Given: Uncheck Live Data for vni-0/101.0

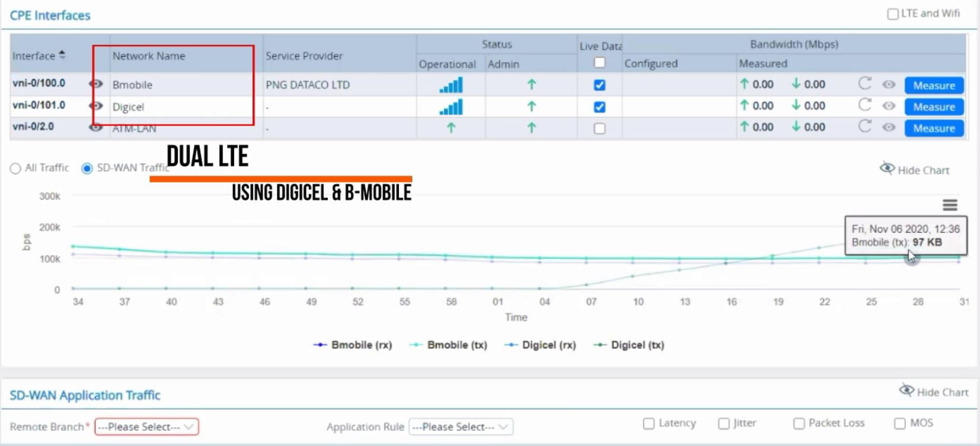Looking at the screenshot, I should [x=599, y=107].
